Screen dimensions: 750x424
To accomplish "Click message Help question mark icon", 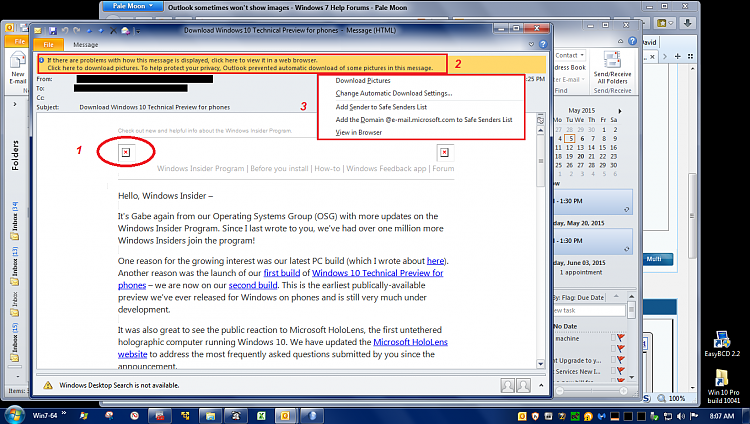I will point(543,44).
